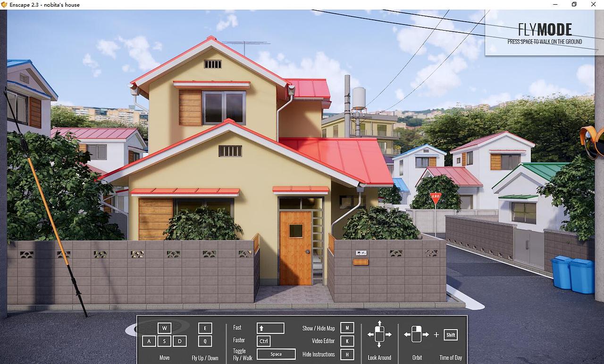Click the K key icon for Video Editor
The width and height of the screenshot is (604, 364).
pyautogui.click(x=347, y=341)
